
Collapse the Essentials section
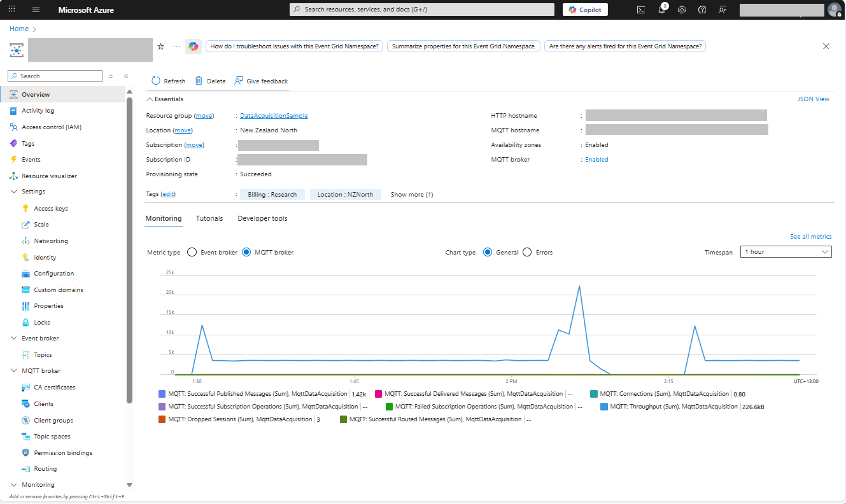click(150, 99)
